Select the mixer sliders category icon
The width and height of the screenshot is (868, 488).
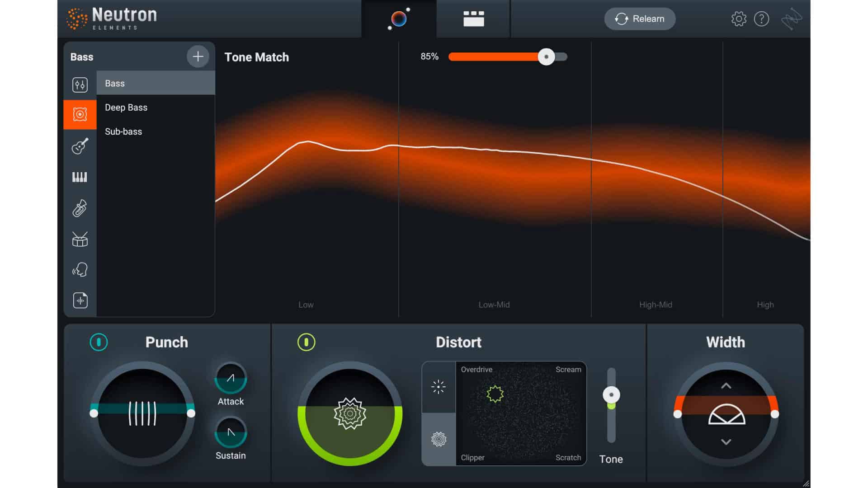[80, 84]
